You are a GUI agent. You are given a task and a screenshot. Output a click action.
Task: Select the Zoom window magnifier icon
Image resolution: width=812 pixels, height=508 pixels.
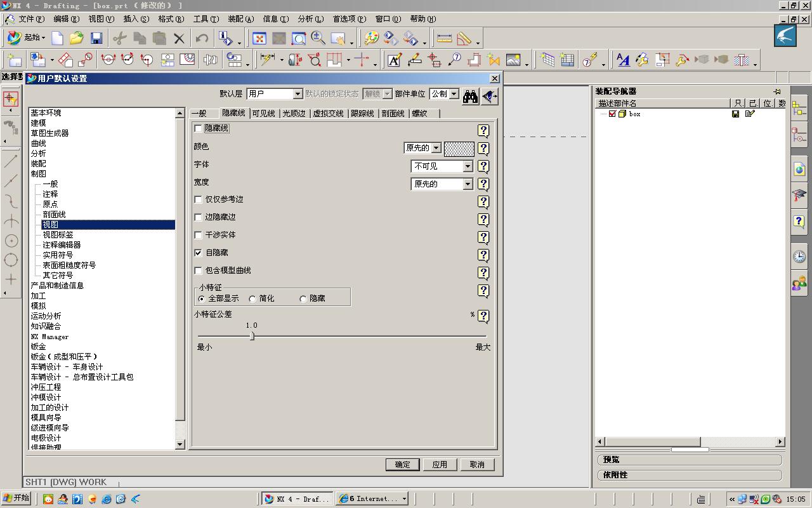pos(298,38)
